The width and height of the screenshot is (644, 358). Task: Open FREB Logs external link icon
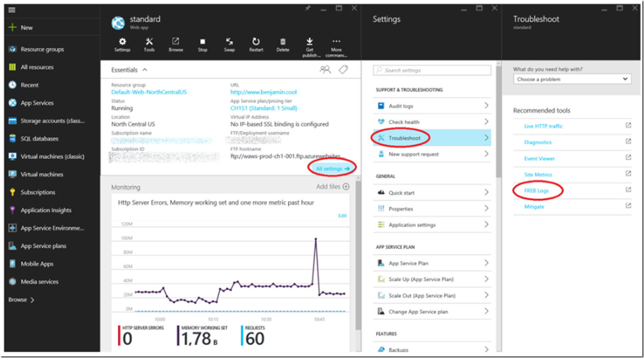[x=628, y=190]
